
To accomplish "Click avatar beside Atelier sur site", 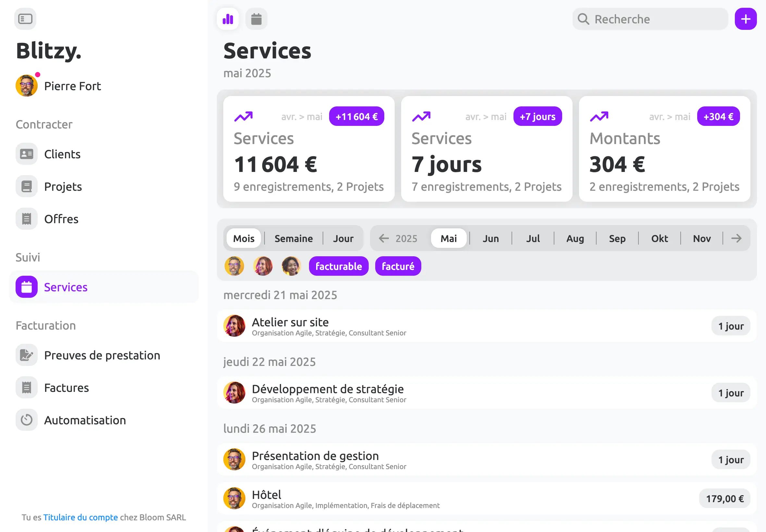I will point(234,326).
